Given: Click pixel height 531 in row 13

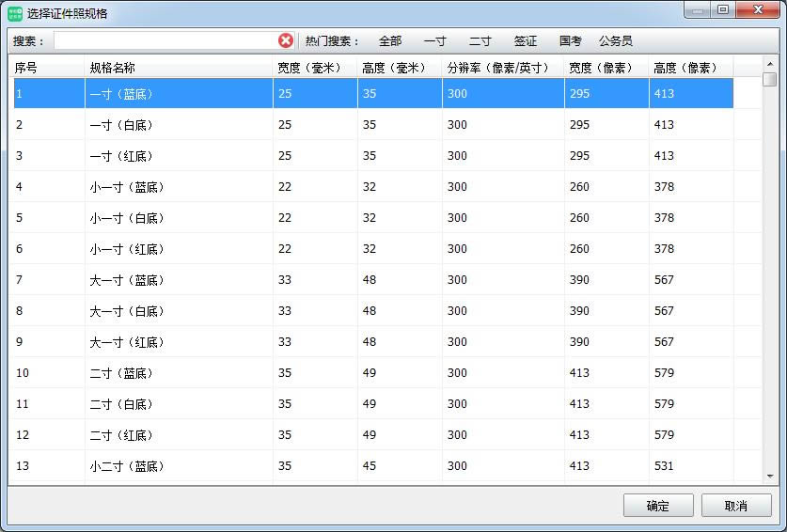Looking at the screenshot, I should [x=691, y=466].
